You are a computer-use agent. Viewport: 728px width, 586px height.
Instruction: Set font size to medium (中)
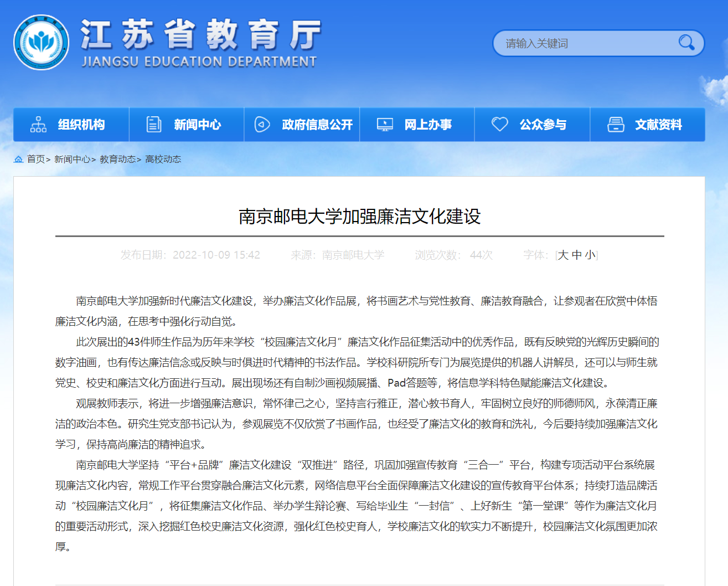(577, 255)
